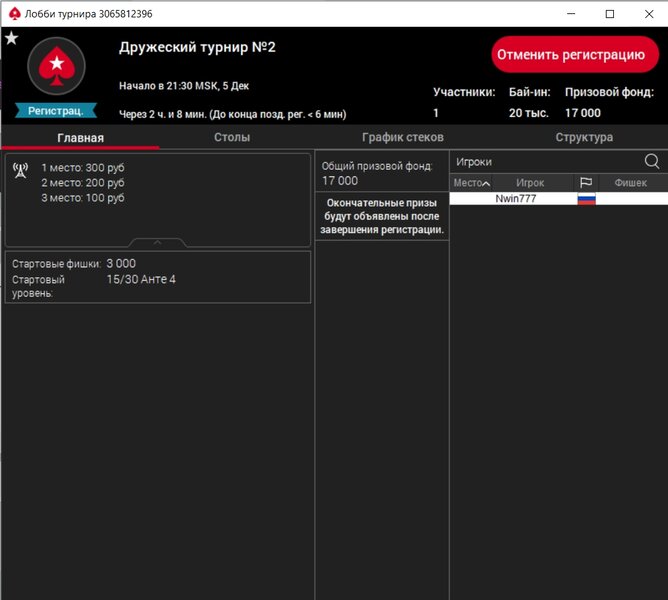The height and width of the screenshot is (600, 668).
Task: Click the 3 место: 100 руб line
Action: click(83, 198)
